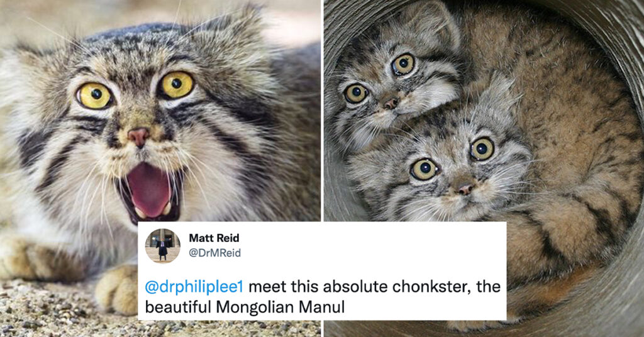Click the Matt Reid display name
The height and width of the screenshot is (337, 644).
point(214,238)
